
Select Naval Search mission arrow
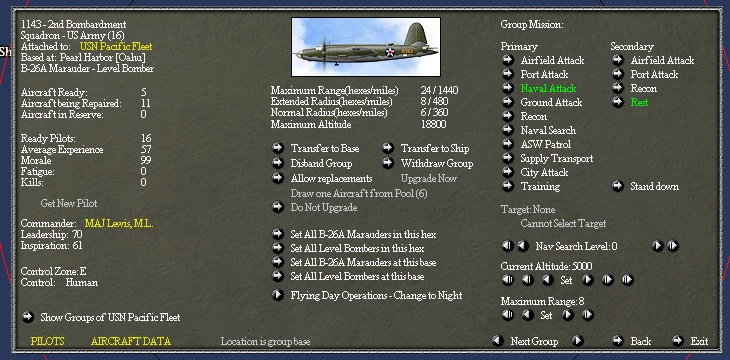tap(507, 130)
